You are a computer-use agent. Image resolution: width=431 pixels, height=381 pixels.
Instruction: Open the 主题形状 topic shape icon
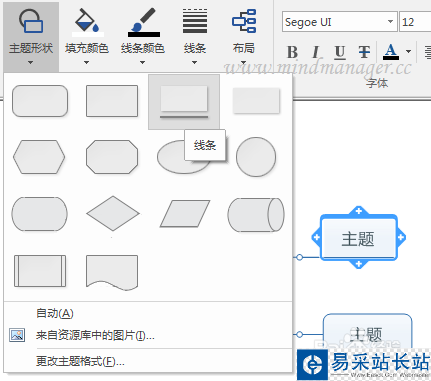coord(31,21)
